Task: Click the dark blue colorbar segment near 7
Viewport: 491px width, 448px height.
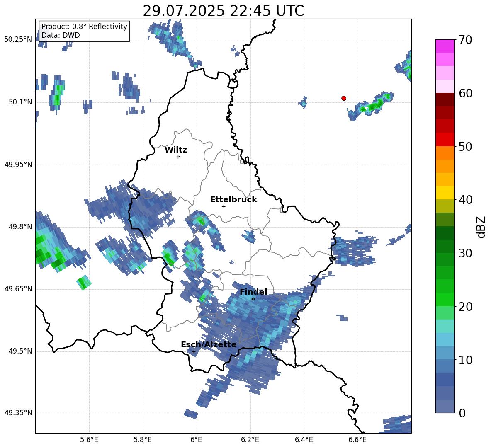Action: click(x=445, y=380)
